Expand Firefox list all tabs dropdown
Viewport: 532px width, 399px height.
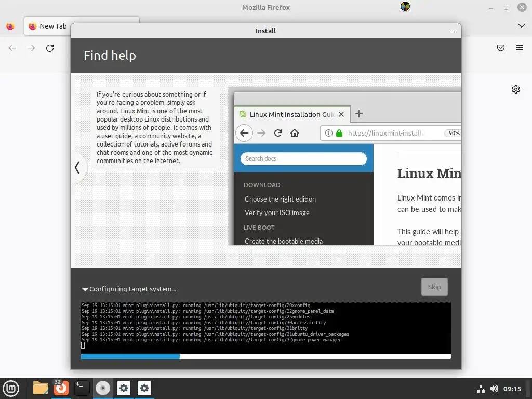click(x=521, y=26)
